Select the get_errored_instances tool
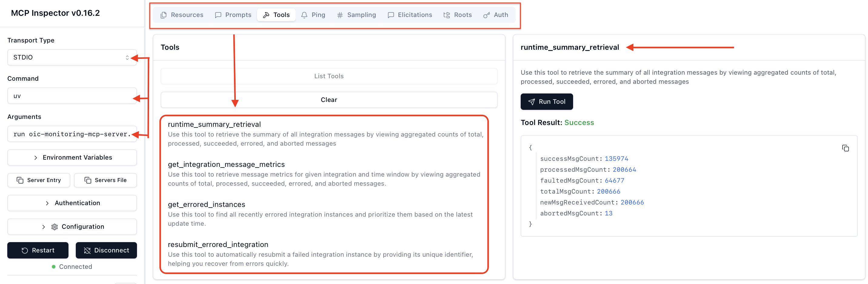 [206, 205]
